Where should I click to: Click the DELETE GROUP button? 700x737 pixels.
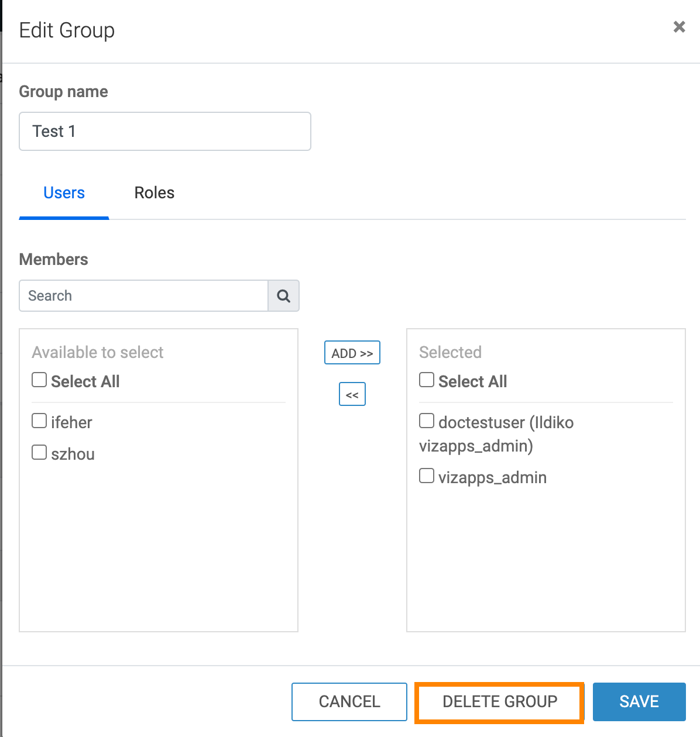500,702
